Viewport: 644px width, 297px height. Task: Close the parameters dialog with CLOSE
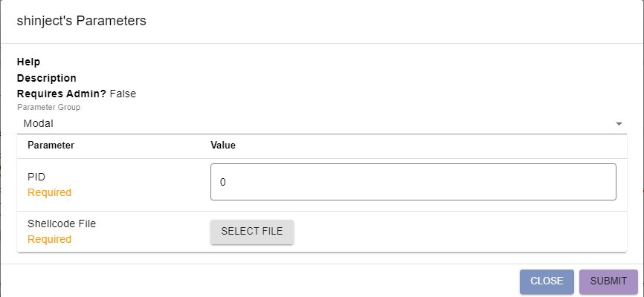tap(547, 281)
